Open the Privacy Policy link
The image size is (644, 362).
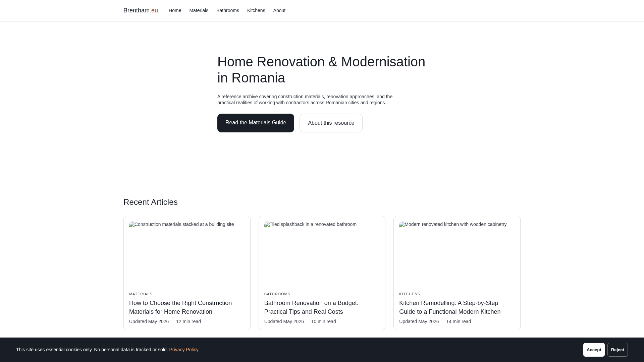tap(184, 350)
